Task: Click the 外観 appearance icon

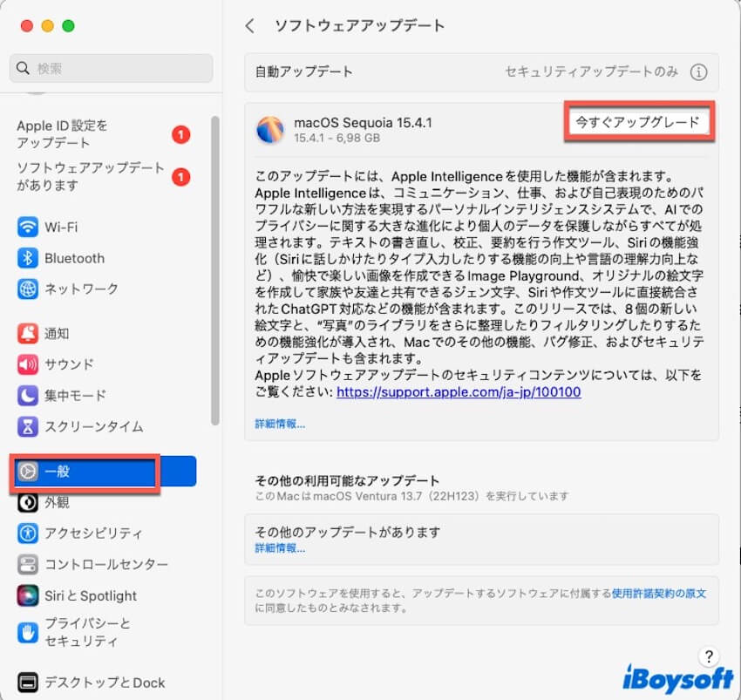Action: click(x=28, y=502)
